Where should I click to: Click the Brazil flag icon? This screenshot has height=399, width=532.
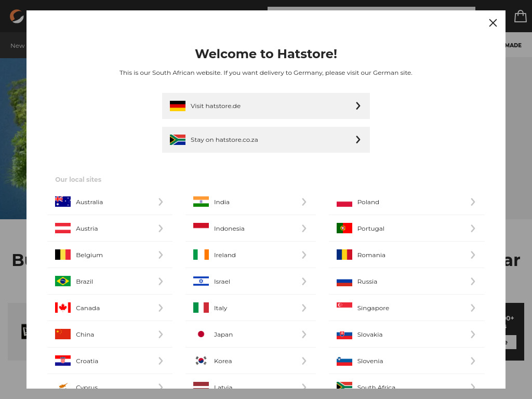(x=63, y=281)
